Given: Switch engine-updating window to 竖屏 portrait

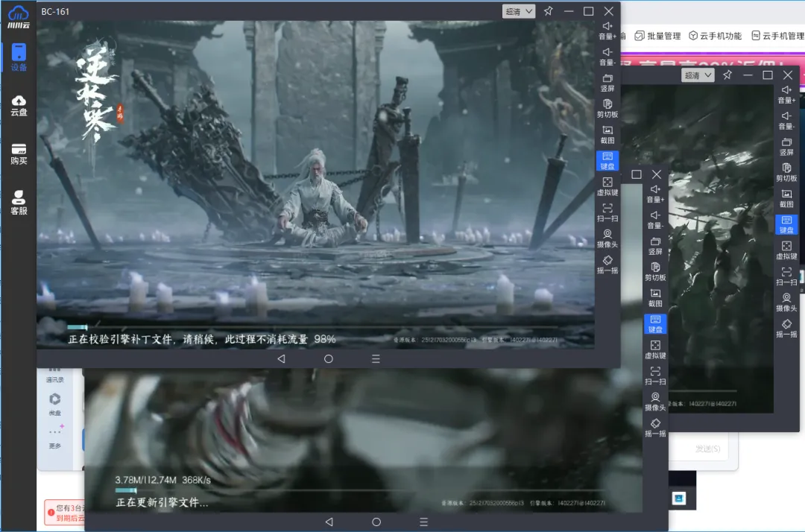Looking at the screenshot, I should coord(655,246).
